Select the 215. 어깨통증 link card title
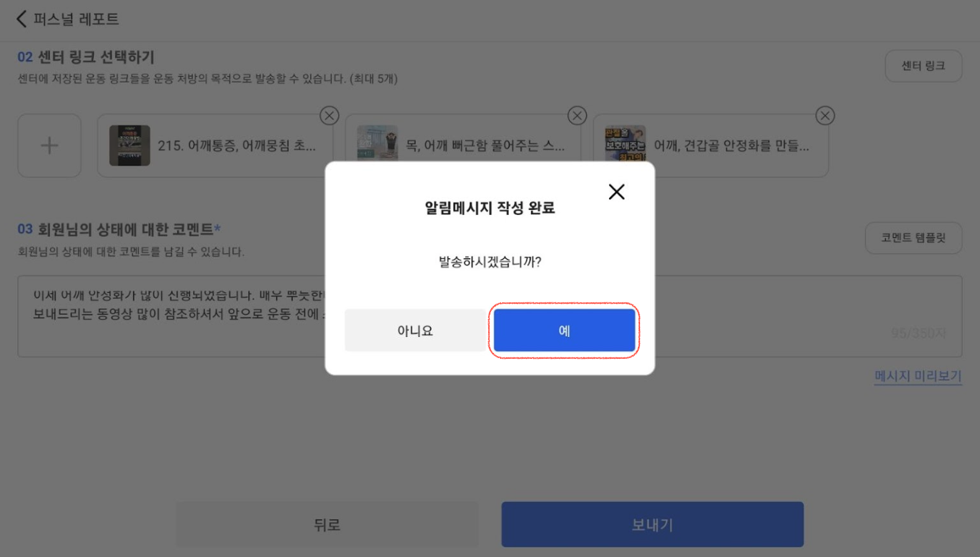980x557 pixels. [x=237, y=145]
